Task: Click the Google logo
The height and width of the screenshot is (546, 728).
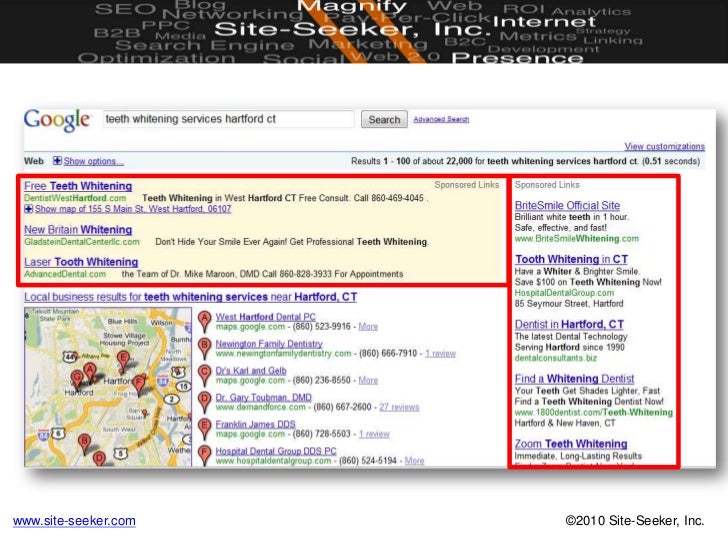Action: click(x=56, y=120)
